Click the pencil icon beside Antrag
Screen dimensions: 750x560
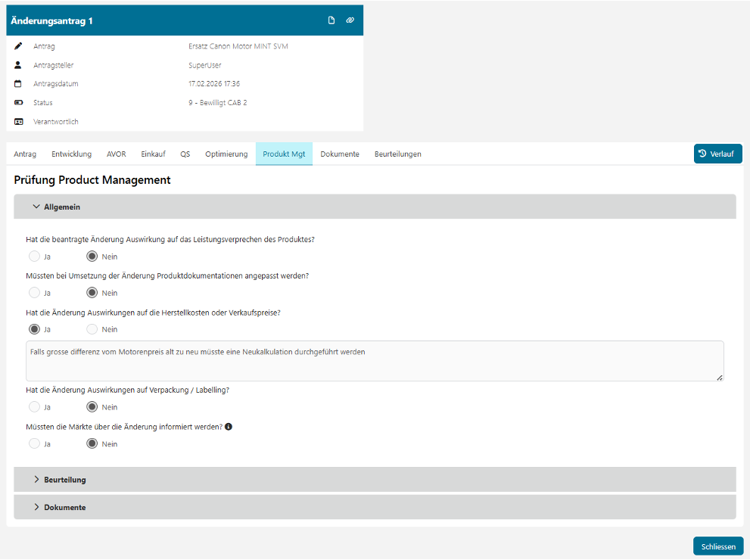click(x=18, y=46)
